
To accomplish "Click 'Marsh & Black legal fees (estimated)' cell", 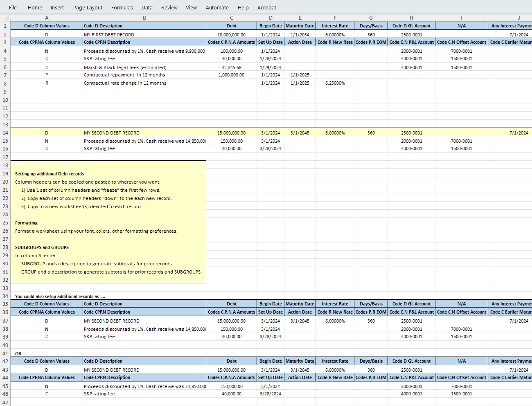I will point(144,67).
